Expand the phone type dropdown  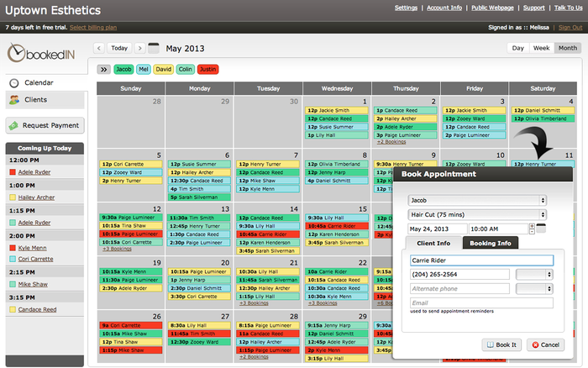(533, 274)
